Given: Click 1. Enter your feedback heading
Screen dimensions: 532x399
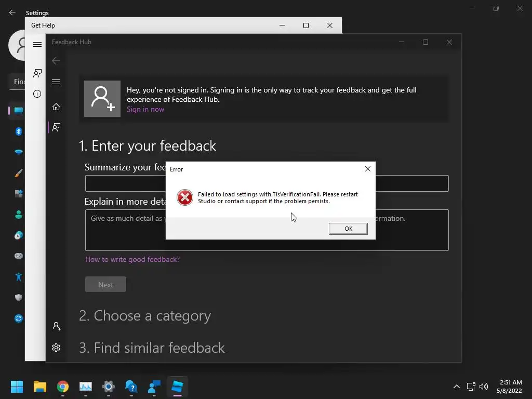Looking at the screenshot, I should click(x=147, y=146).
